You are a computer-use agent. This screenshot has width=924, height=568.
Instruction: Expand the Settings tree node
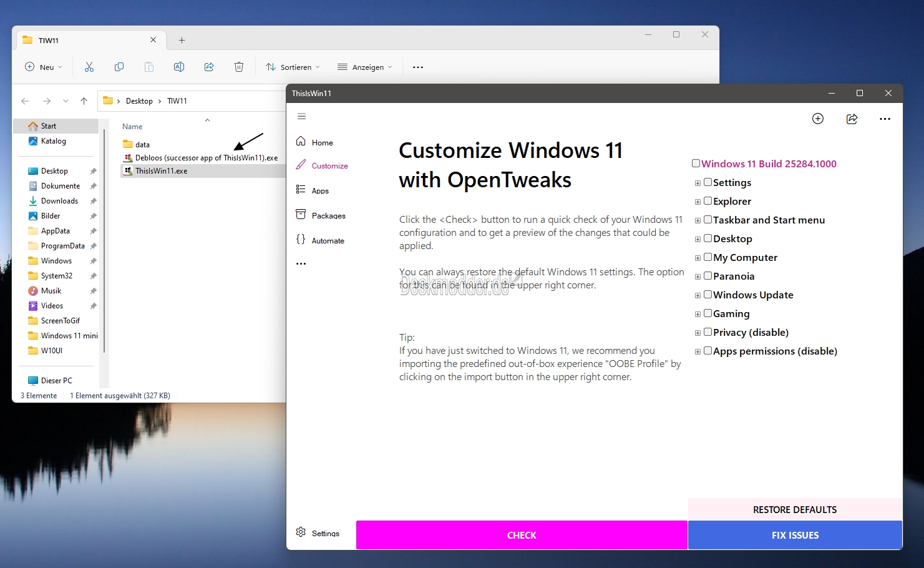click(698, 183)
